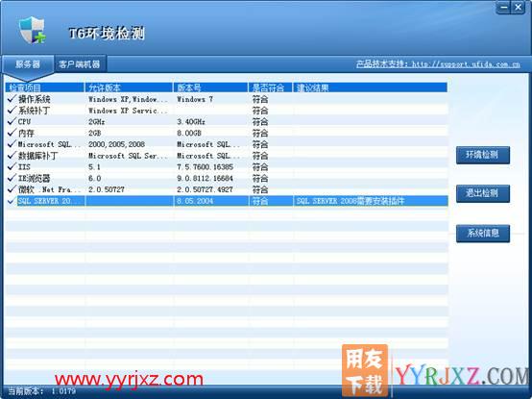Click the 8.00GB memory version cell

[x=189, y=133]
